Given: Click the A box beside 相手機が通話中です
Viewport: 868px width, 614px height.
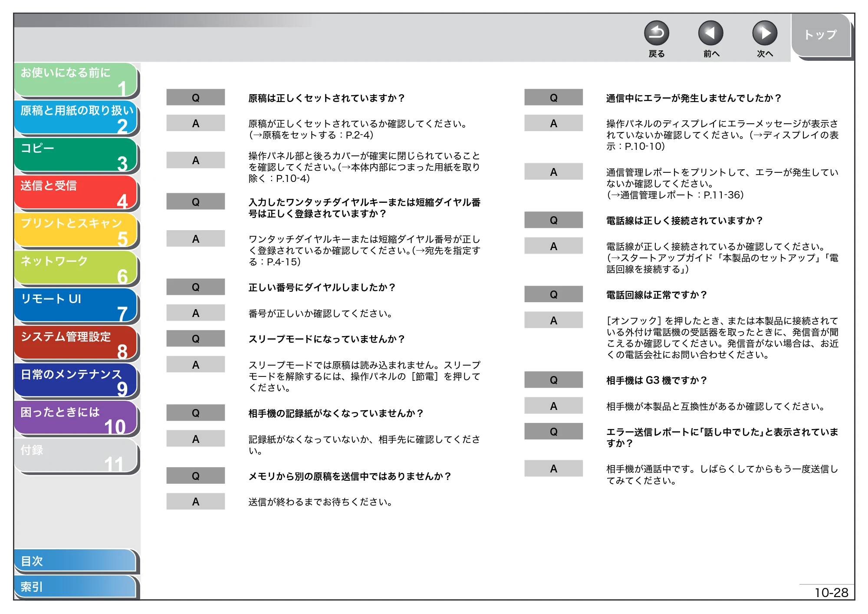Looking at the screenshot, I should point(553,469).
